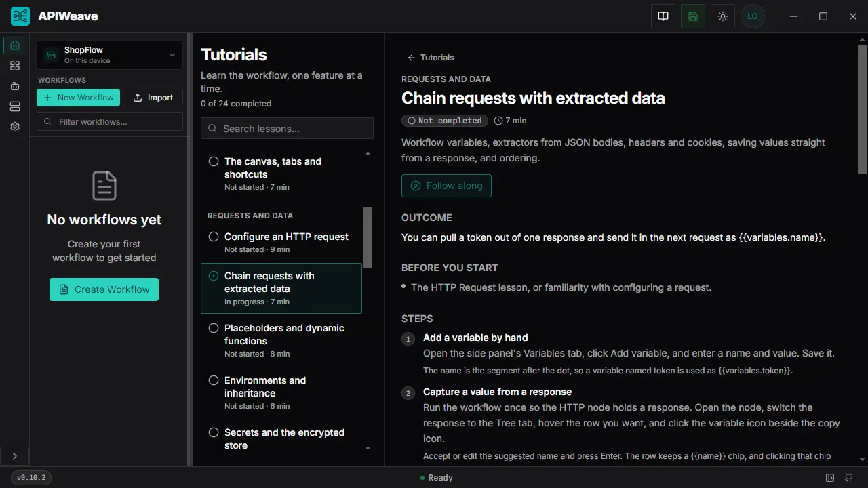Toggle completion circle for Secrets and encrypted store
Viewport: 868px width, 488px height.
pos(214,432)
